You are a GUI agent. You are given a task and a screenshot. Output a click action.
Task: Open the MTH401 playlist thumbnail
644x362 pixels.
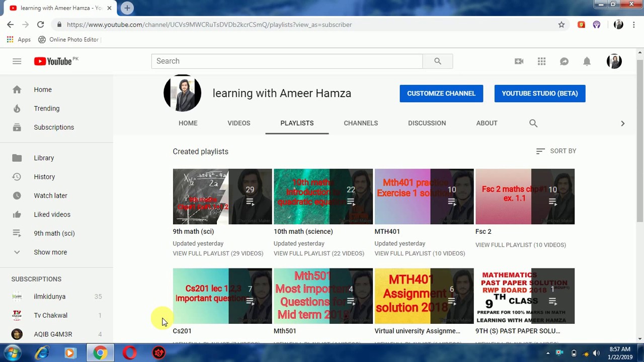tap(424, 197)
